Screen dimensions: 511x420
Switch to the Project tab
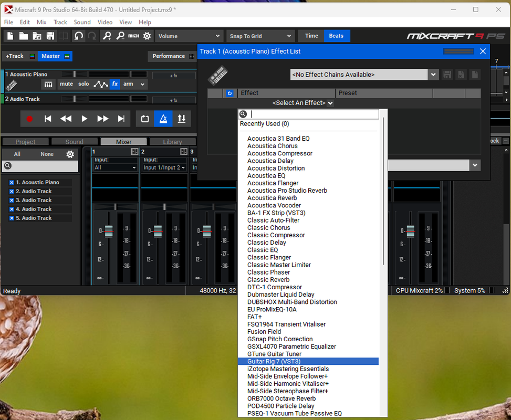click(x=25, y=142)
